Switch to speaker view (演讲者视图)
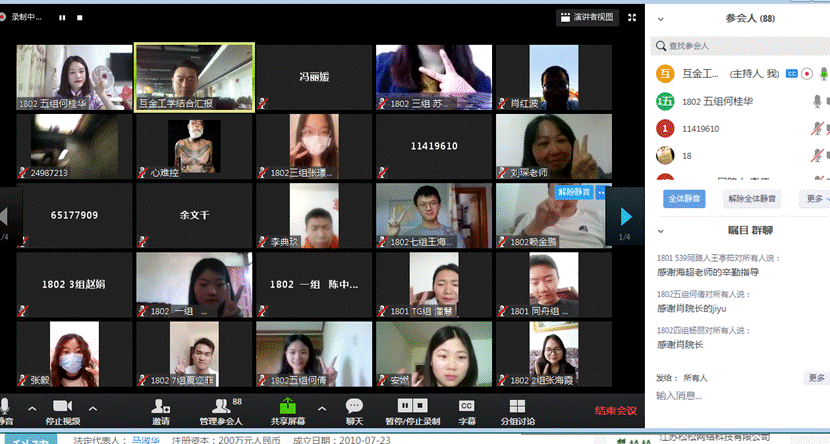 (586, 17)
